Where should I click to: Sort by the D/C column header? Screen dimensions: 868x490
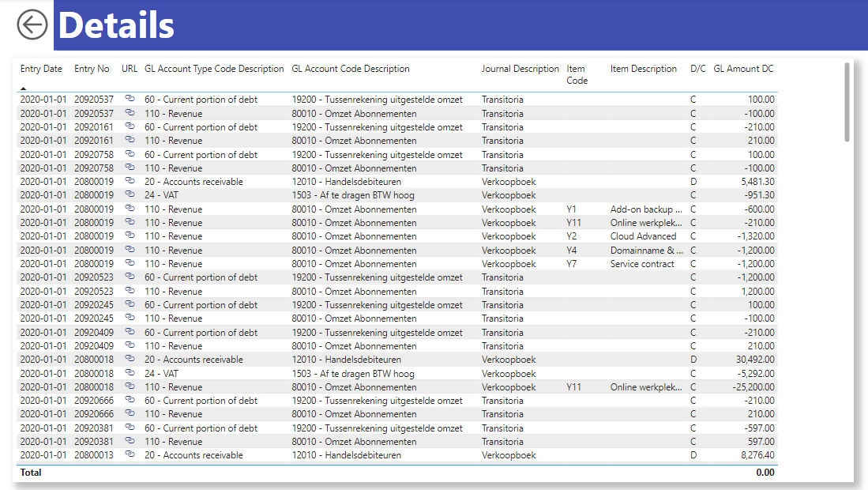click(x=698, y=69)
